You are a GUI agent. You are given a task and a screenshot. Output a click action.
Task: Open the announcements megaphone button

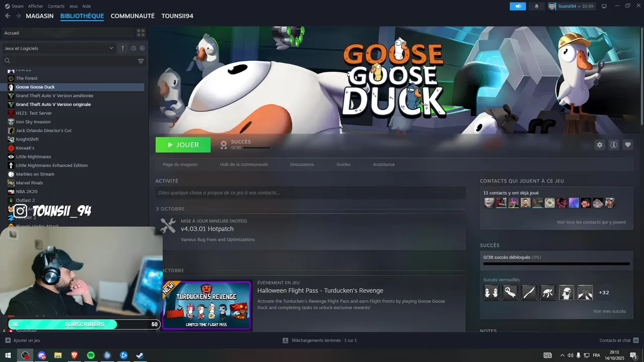(x=518, y=6)
